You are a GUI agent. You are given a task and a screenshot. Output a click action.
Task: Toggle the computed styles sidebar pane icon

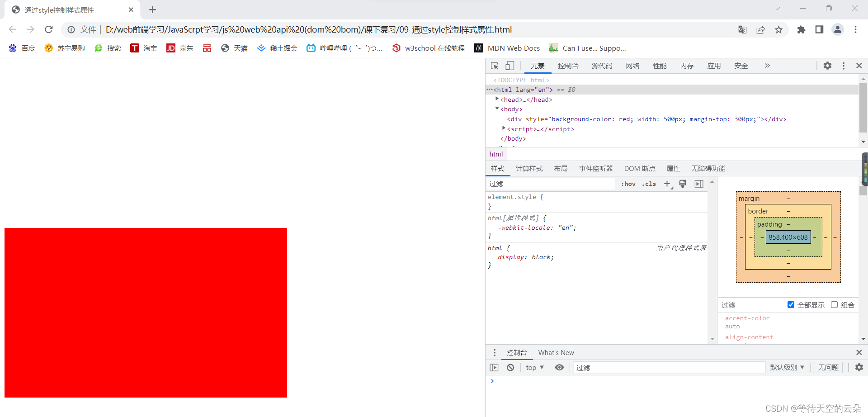click(699, 184)
